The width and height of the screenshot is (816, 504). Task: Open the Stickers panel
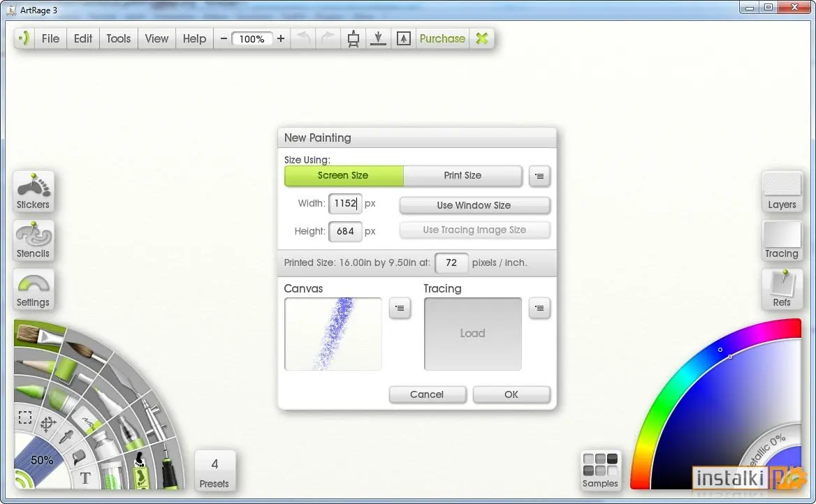pyautogui.click(x=34, y=191)
